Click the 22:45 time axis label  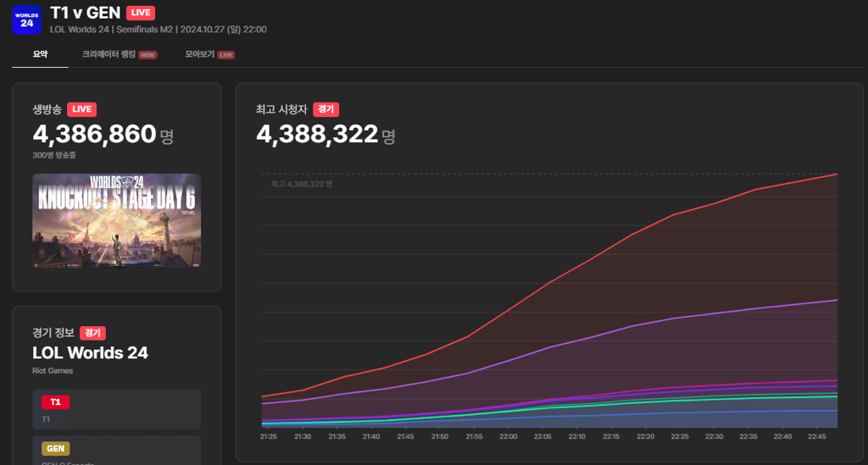(x=816, y=437)
